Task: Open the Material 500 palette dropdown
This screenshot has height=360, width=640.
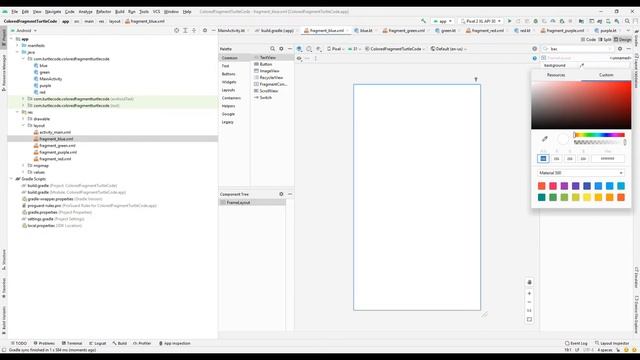Action: click(x=580, y=173)
